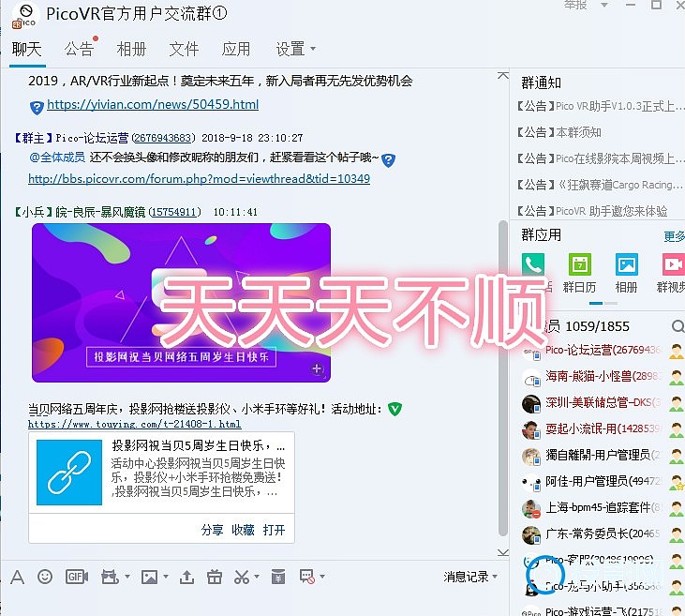Open the 消息记录 dropdown

pyautogui.click(x=470, y=577)
